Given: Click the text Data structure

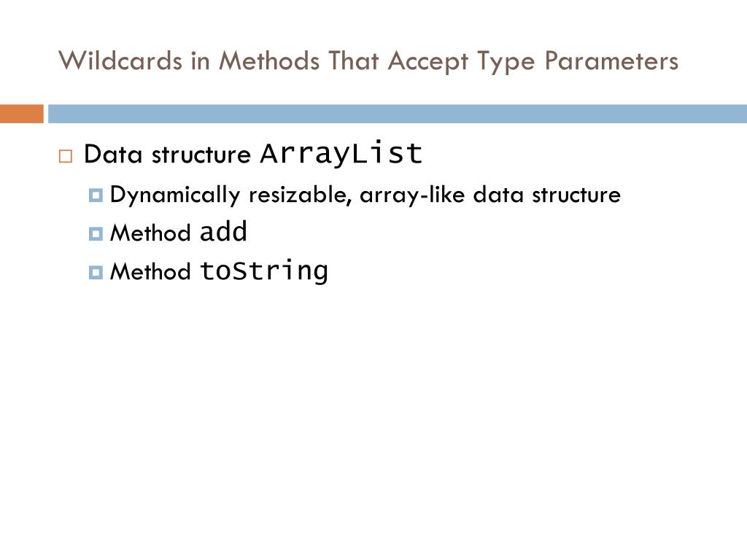Looking at the screenshot, I should (167, 155).
